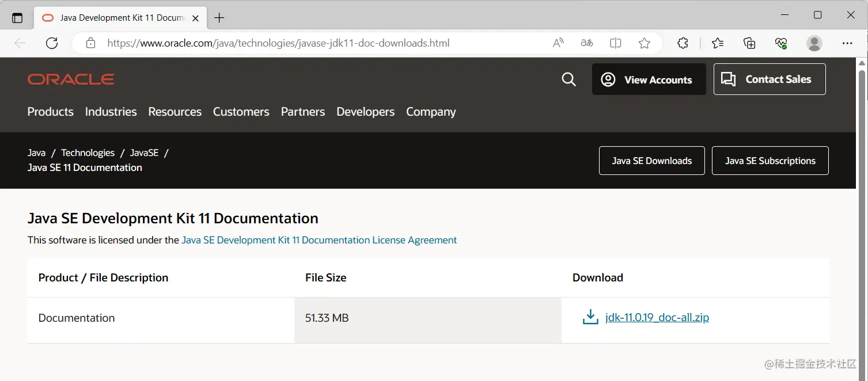
Task: Open Settings and more menu
Action: click(847, 43)
